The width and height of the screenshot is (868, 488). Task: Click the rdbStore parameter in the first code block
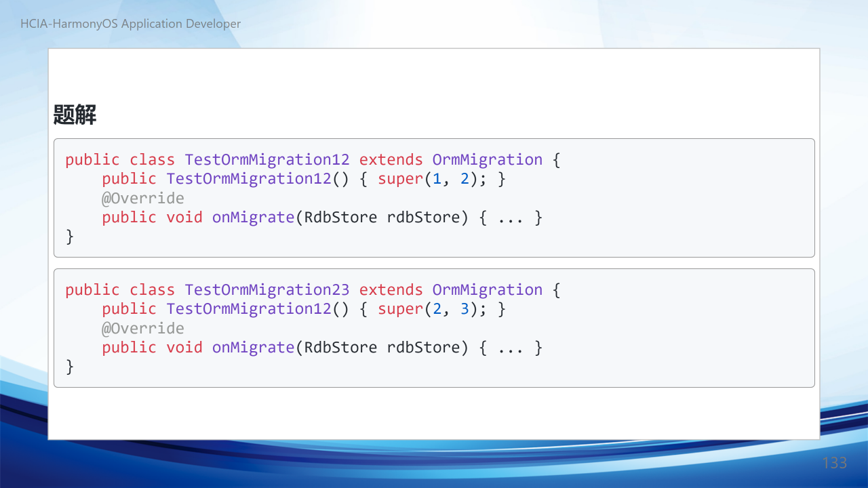pyautogui.click(x=423, y=218)
